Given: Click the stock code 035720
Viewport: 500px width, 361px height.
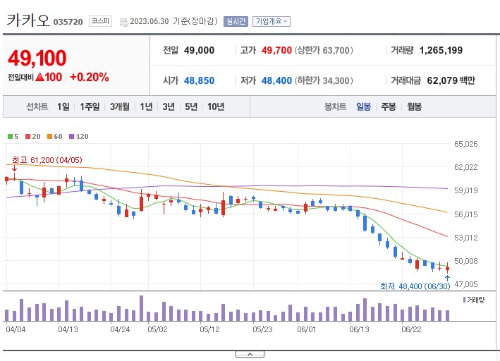Looking at the screenshot, I should coord(68,22).
